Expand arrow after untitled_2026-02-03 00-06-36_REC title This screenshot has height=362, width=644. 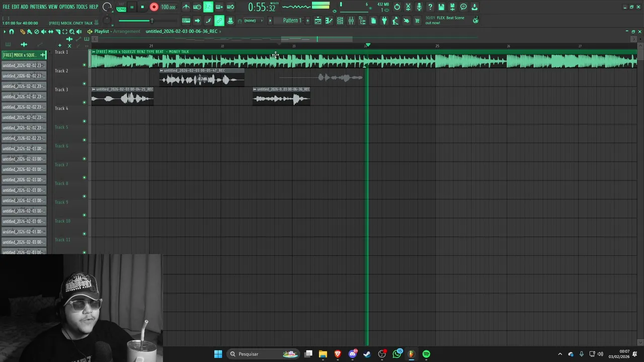(220, 31)
